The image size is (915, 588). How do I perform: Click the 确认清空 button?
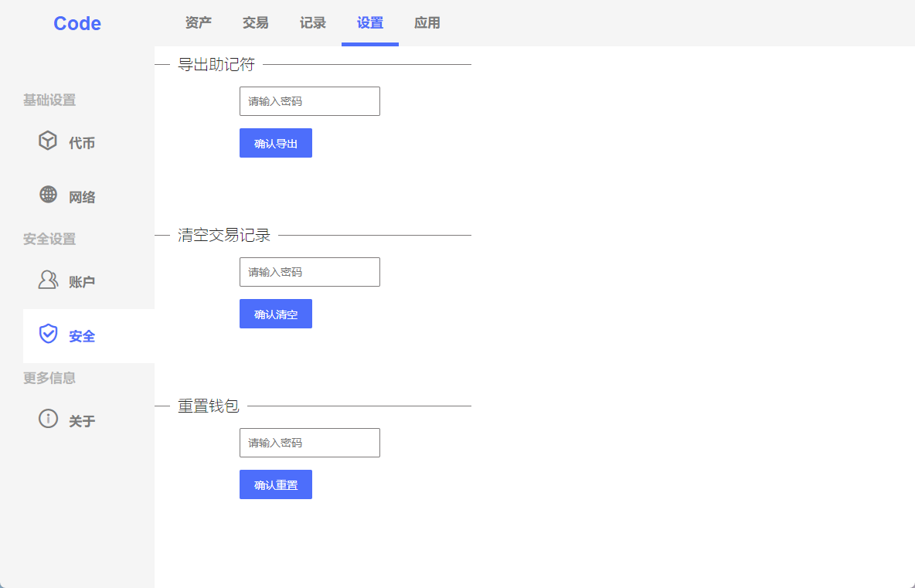(275, 314)
